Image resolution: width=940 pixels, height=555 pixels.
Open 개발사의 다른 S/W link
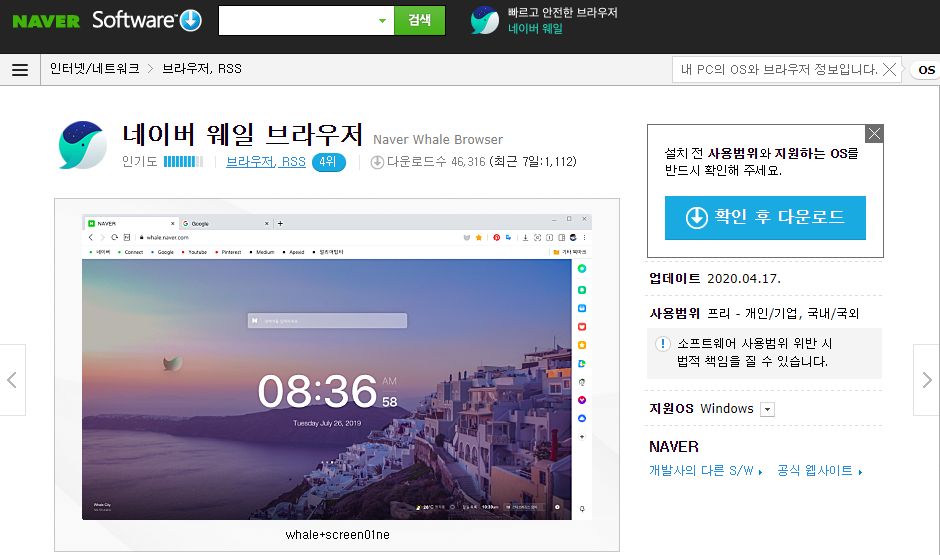coord(705,471)
